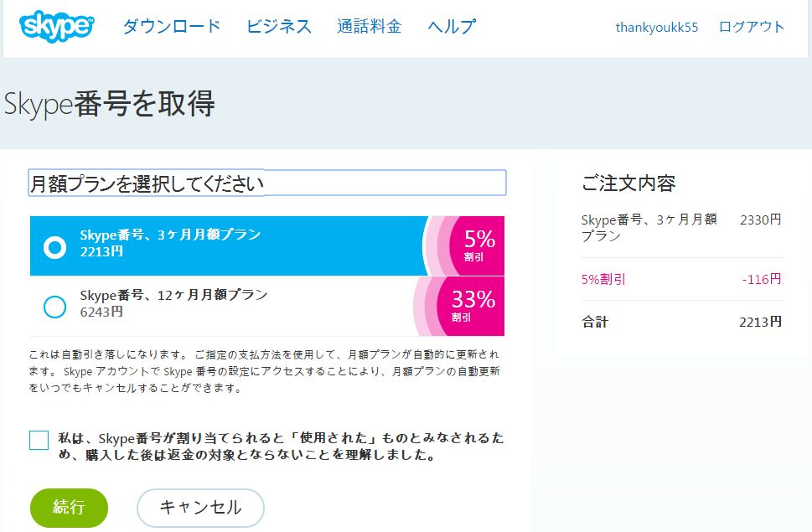The height and width of the screenshot is (532, 812).
Task: Open the ヘルプ menu
Action: coord(452,27)
